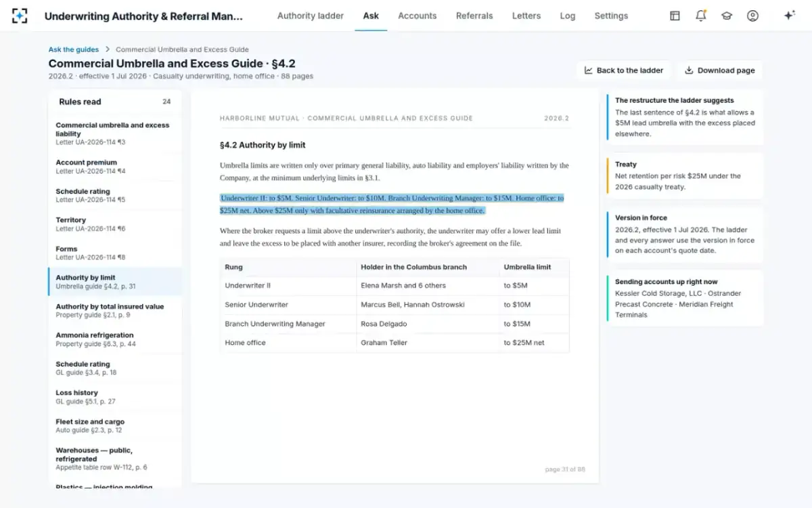Select Commercial umbrella and excess liability rule
Image resolution: width=812 pixels, height=508 pixels.
pyautogui.click(x=114, y=133)
